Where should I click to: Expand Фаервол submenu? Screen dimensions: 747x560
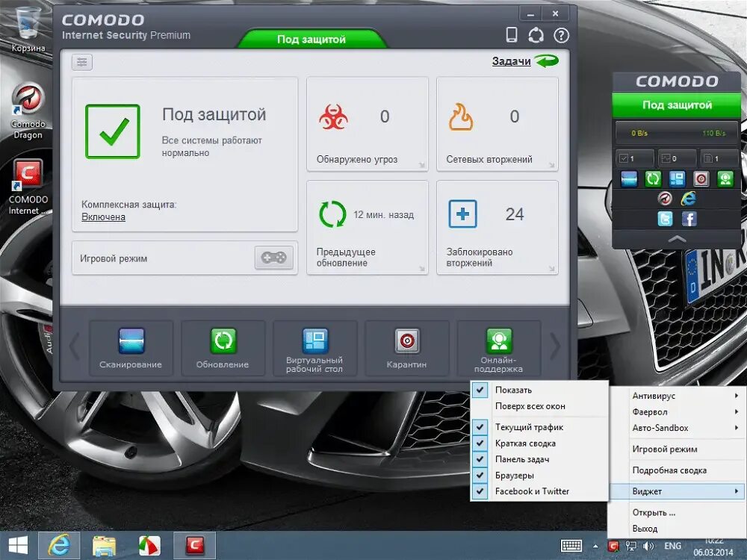(678, 412)
